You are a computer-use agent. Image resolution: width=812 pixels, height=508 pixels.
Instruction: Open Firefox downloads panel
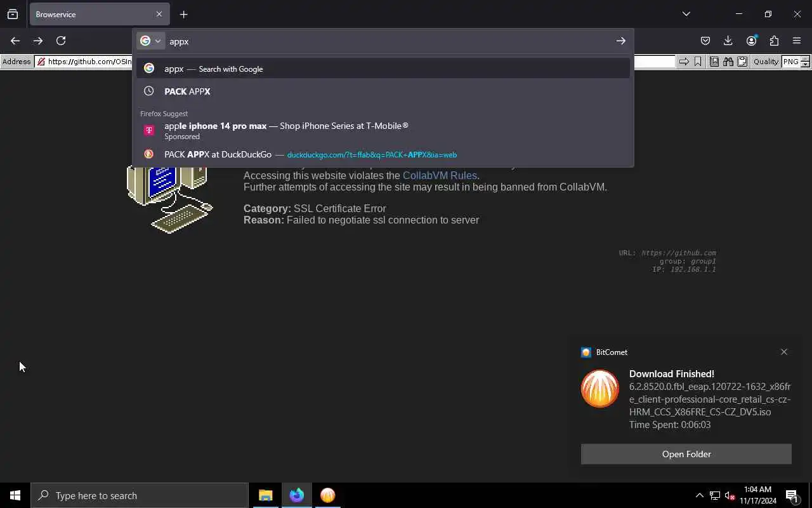728,41
